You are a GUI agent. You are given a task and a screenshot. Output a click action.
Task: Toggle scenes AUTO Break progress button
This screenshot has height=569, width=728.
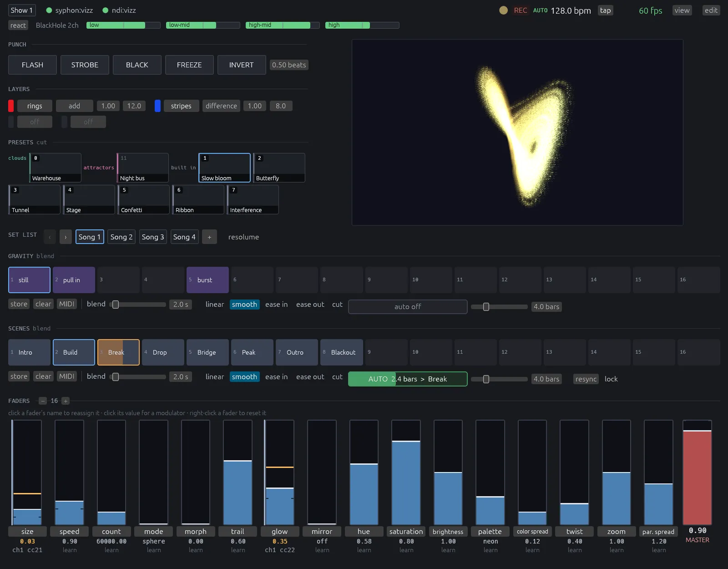[408, 379]
